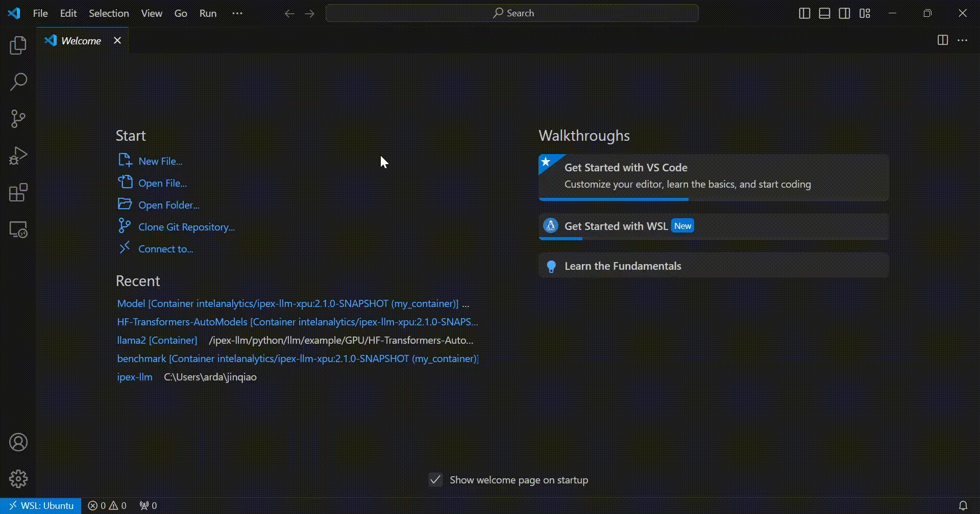Open Run and Debug view
980x514 pixels.
click(18, 156)
